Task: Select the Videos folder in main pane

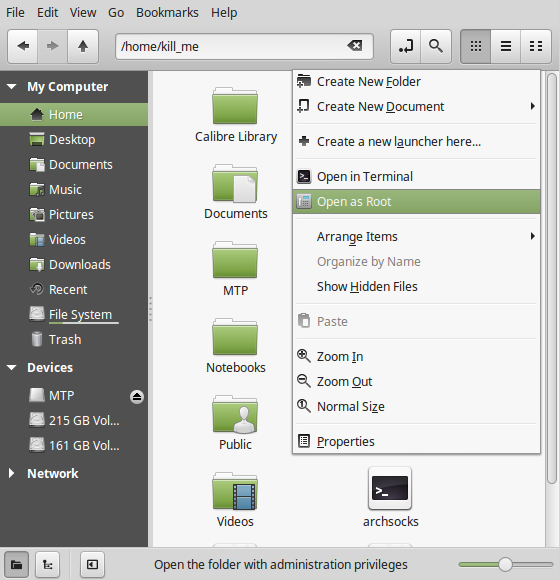Action: [x=235, y=500]
